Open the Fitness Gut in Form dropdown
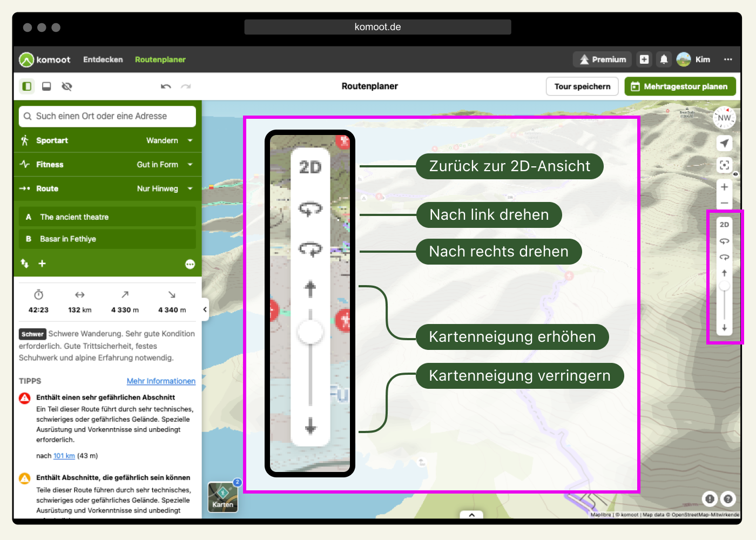 (x=107, y=164)
